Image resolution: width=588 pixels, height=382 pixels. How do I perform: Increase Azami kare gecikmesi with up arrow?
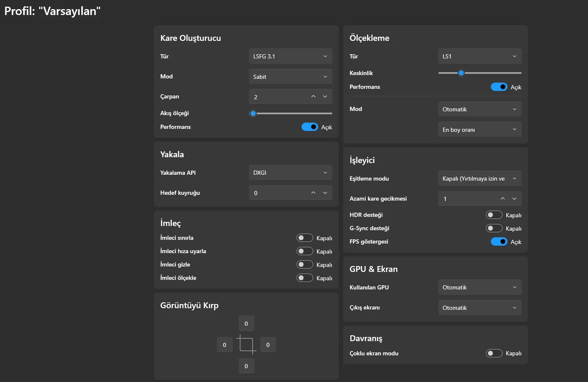[503, 199]
